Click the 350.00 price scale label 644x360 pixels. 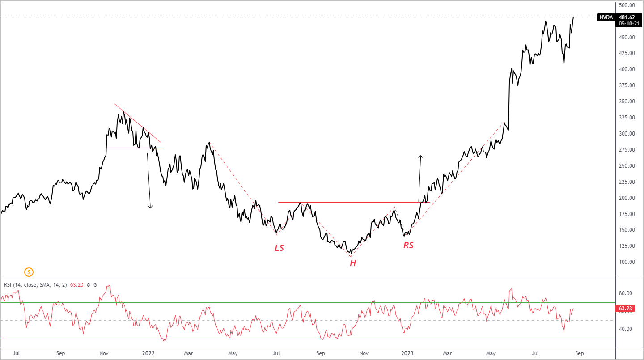click(627, 102)
